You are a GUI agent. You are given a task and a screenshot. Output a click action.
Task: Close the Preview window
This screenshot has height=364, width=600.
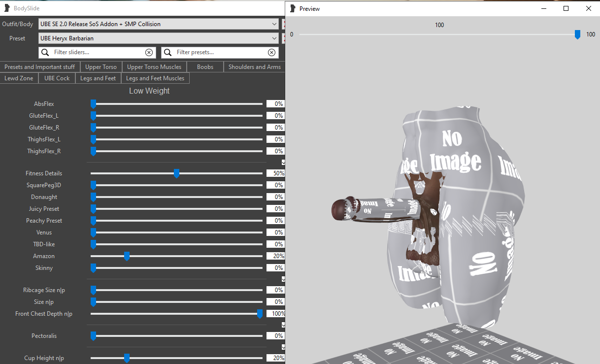tap(589, 8)
